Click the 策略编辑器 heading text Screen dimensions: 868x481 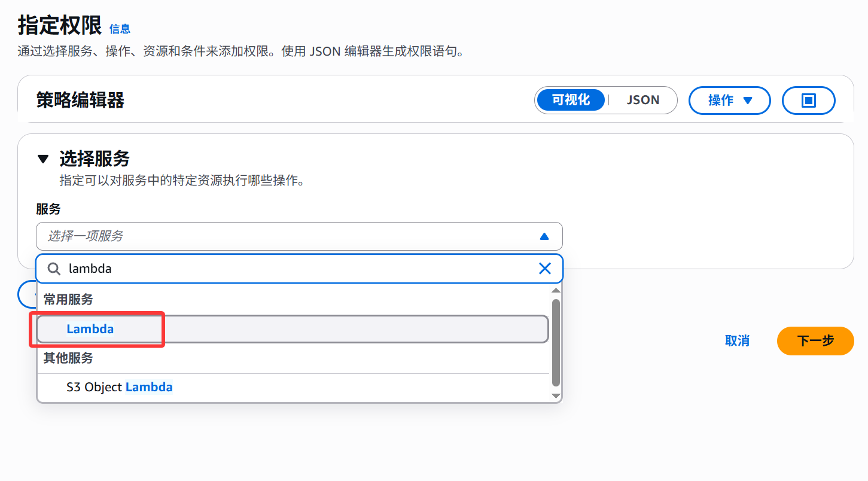tap(80, 101)
